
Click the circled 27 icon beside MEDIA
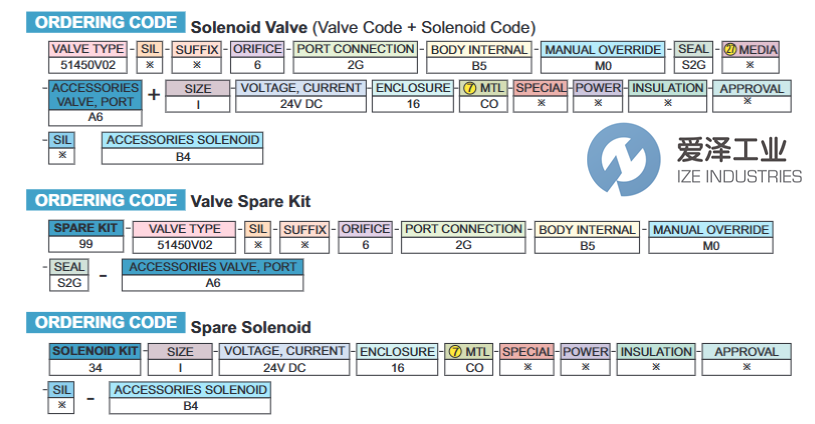tap(731, 49)
